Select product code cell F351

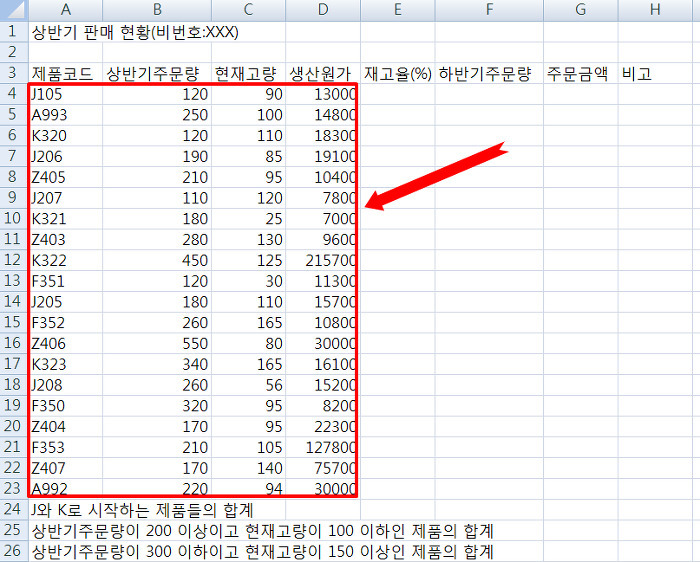[x=65, y=281]
